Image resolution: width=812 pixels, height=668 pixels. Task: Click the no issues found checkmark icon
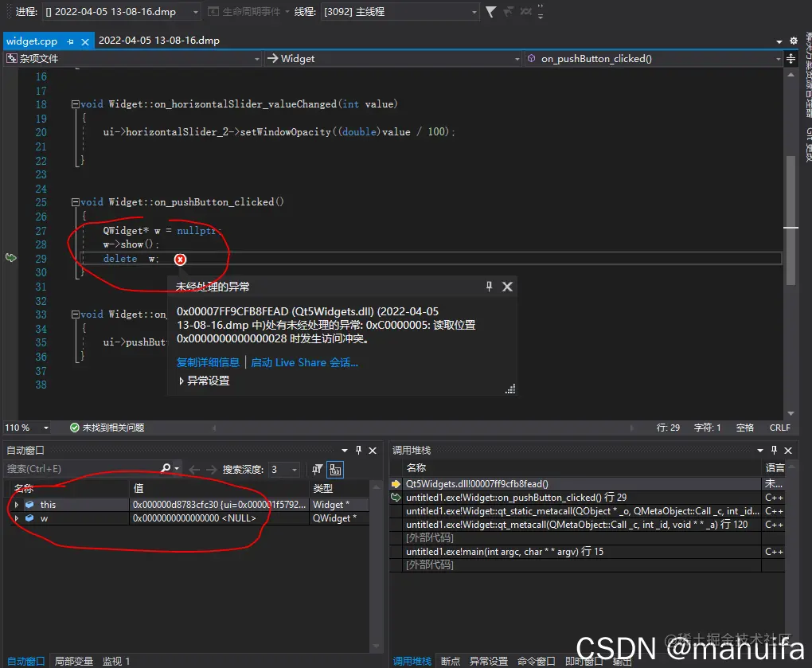[x=75, y=428]
